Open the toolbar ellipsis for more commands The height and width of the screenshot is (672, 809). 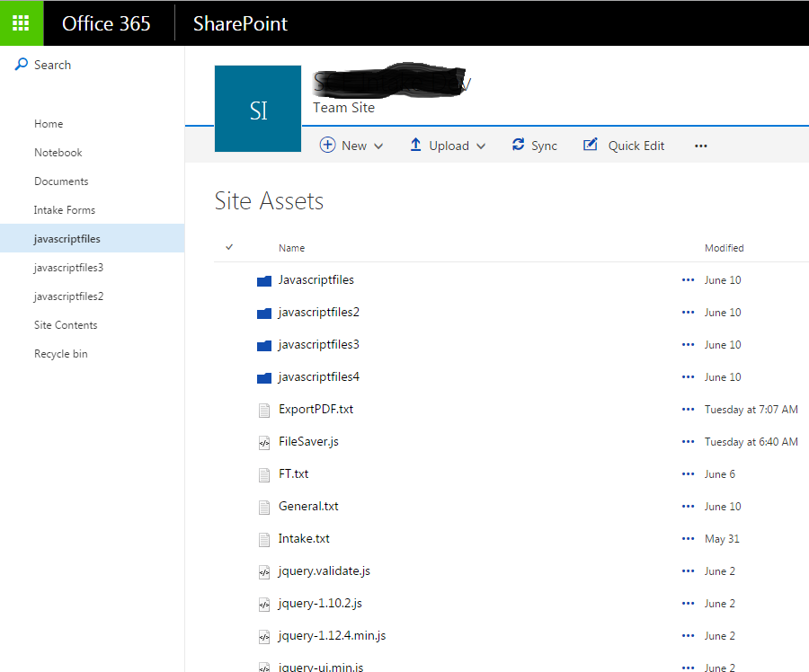[x=700, y=145]
